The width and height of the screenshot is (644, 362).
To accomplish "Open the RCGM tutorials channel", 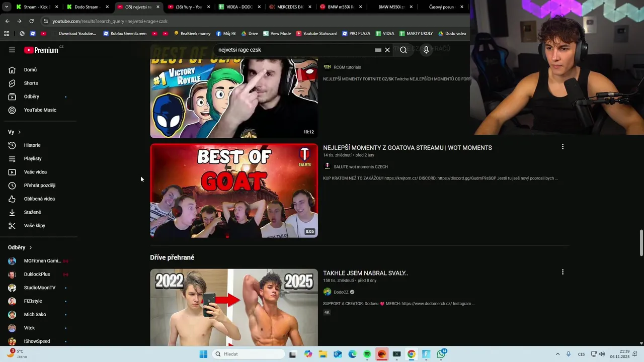I will click(x=347, y=67).
